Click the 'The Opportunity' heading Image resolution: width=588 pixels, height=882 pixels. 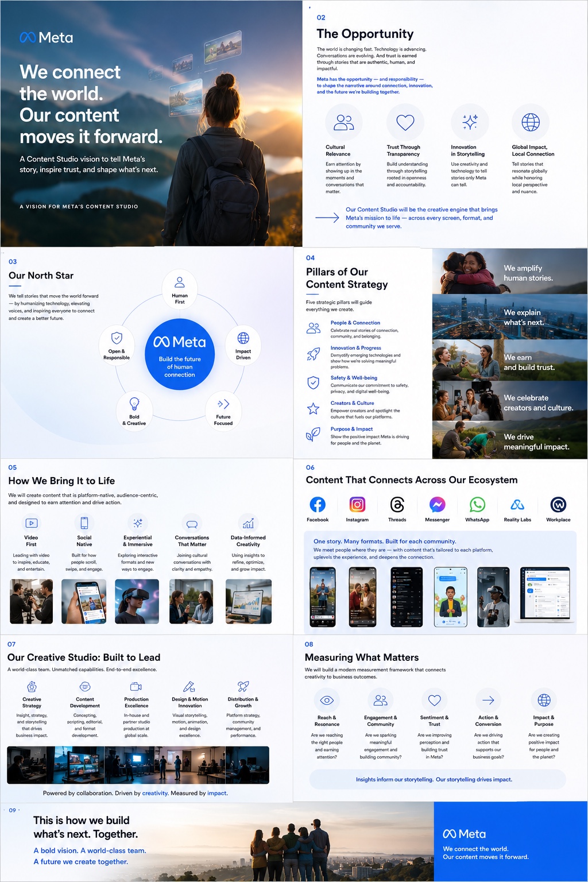coord(365,34)
